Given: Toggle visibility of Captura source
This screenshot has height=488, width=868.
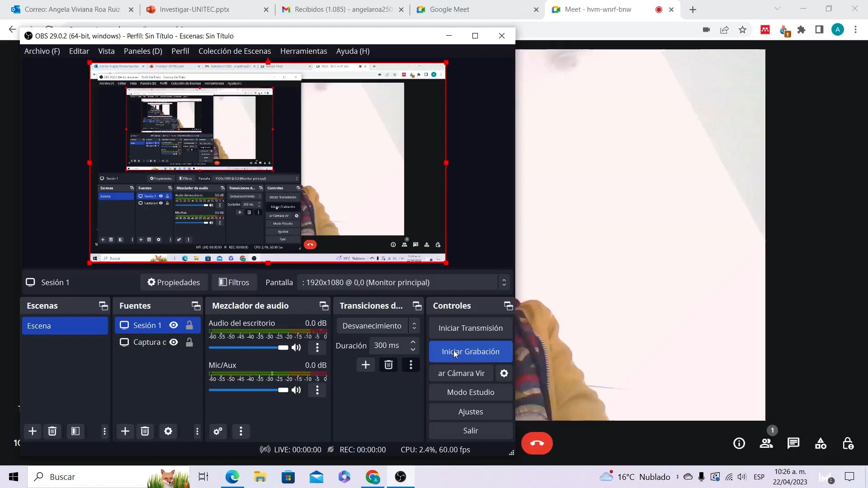Looking at the screenshot, I should pyautogui.click(x=174, y=342).
